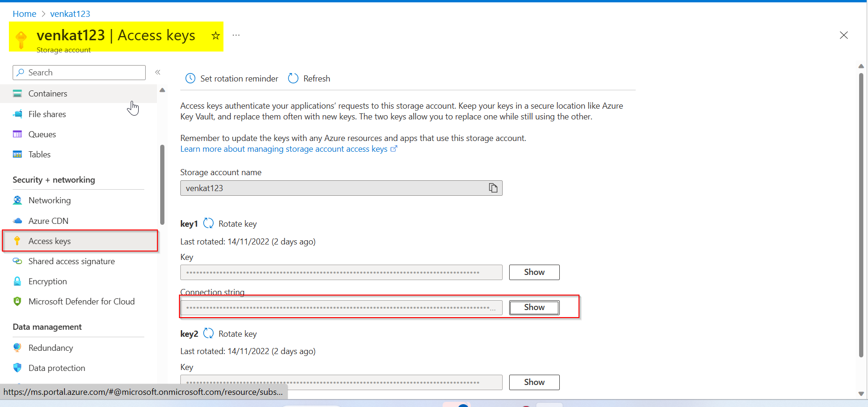Open the more options ellipsis menu
Image resolution: width=868 pixels, height=407 pixels.
pos(236,36)
